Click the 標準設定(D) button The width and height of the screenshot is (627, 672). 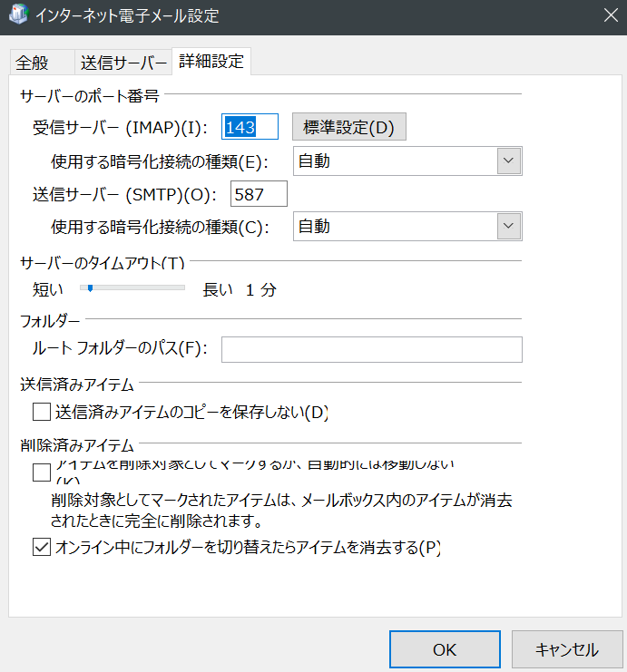pos(349,126)
